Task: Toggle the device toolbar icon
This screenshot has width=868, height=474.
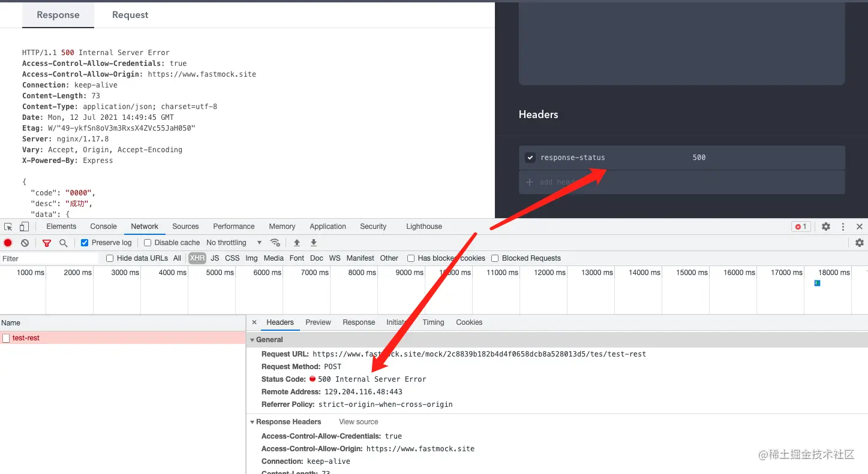Action: click(x=24, y=227)
